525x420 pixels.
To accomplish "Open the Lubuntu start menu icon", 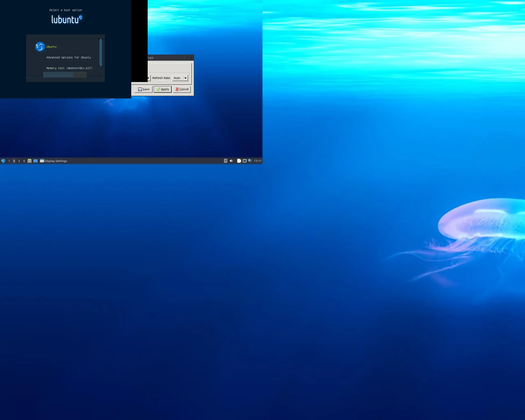I will (3, 161).
